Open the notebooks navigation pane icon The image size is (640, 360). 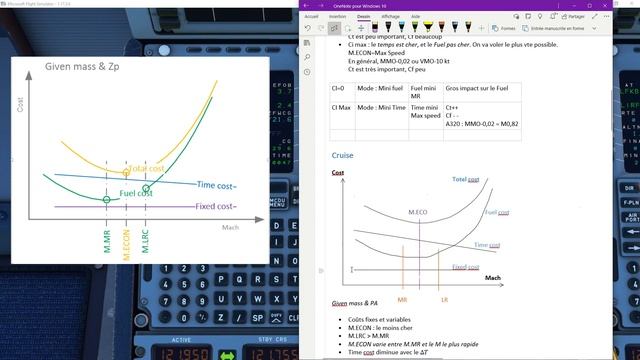pos(307,43)
